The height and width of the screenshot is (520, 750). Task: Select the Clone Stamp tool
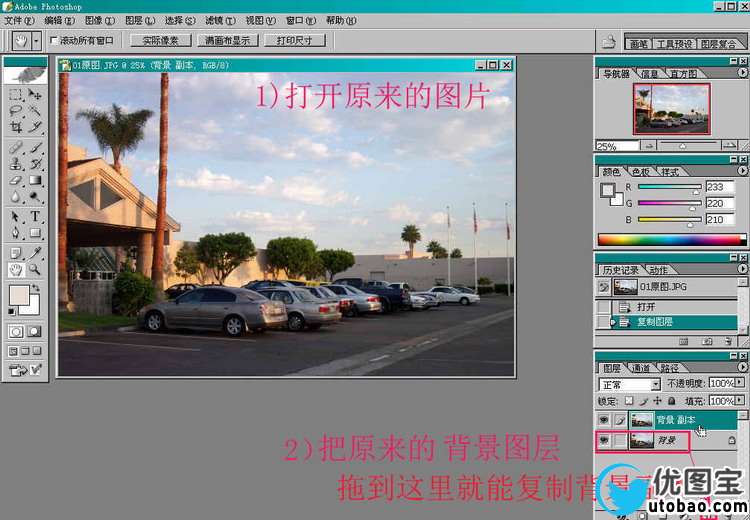[x=16, y=164]
